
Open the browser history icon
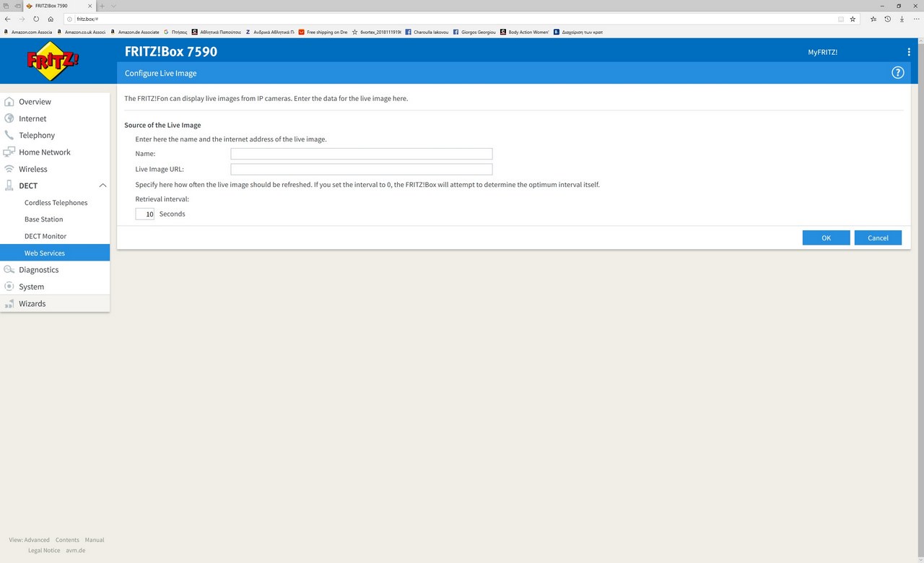coord(888,19)
